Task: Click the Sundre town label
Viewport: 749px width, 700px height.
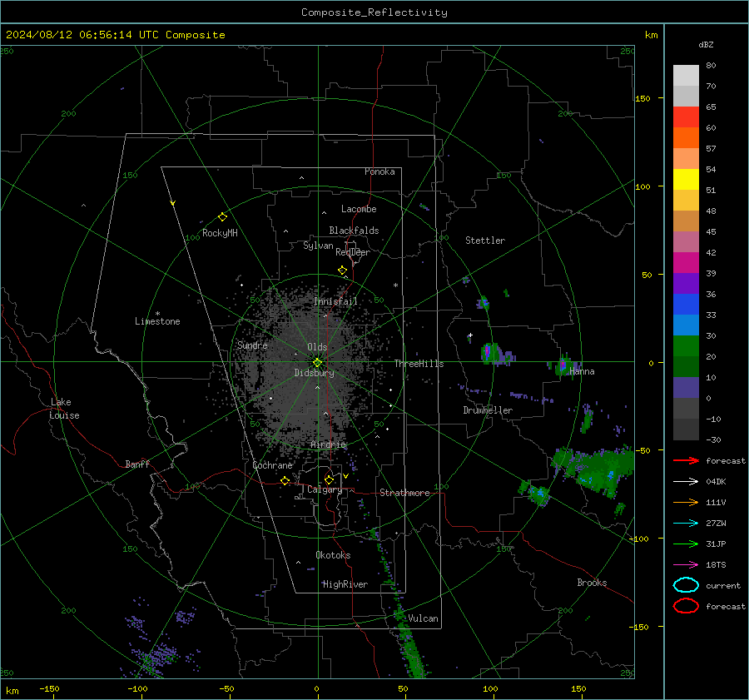Action: click(x=252, y=345)
